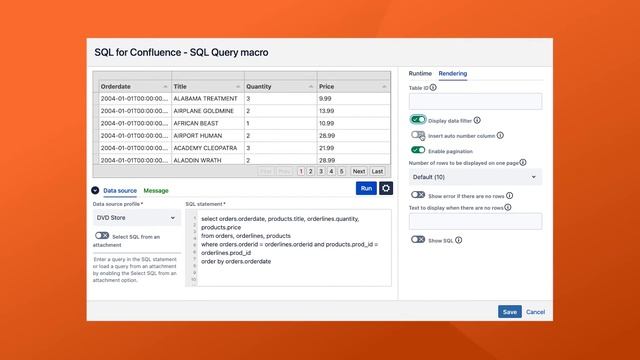Collapse the Data source section chevron icon
The width and height of the screenshot is (640, 360).
[95, 190]
